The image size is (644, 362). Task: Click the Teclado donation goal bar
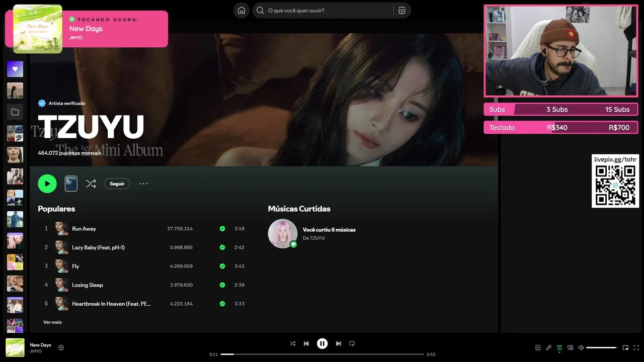[x=561, y=128]
